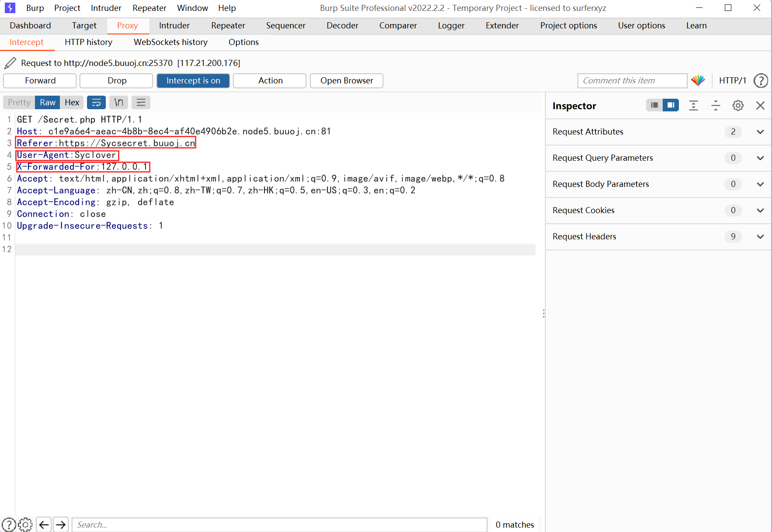Pick a highlight color for this item

(698, 80)
